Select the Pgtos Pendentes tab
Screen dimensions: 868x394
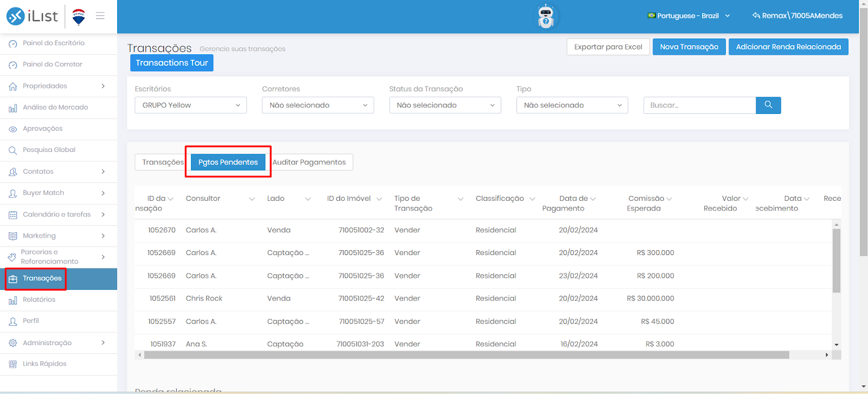click(x=228, y=162)
